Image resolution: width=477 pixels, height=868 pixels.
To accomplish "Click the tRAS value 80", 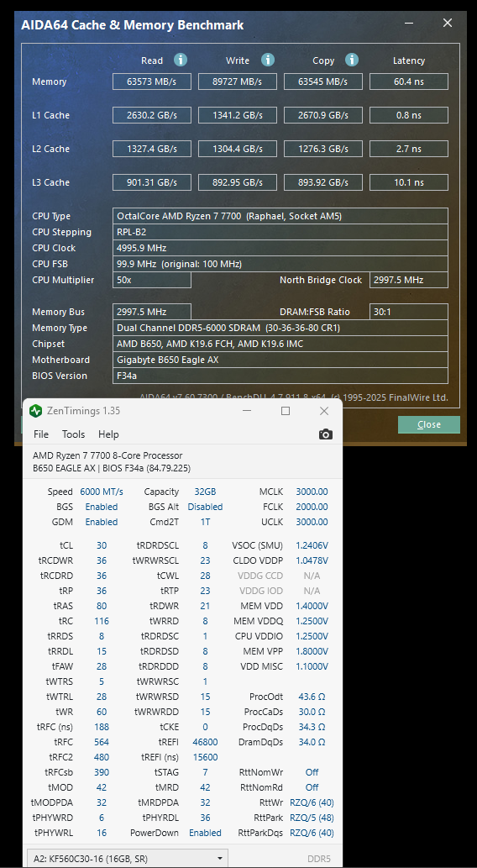I will tap(102, 606).
